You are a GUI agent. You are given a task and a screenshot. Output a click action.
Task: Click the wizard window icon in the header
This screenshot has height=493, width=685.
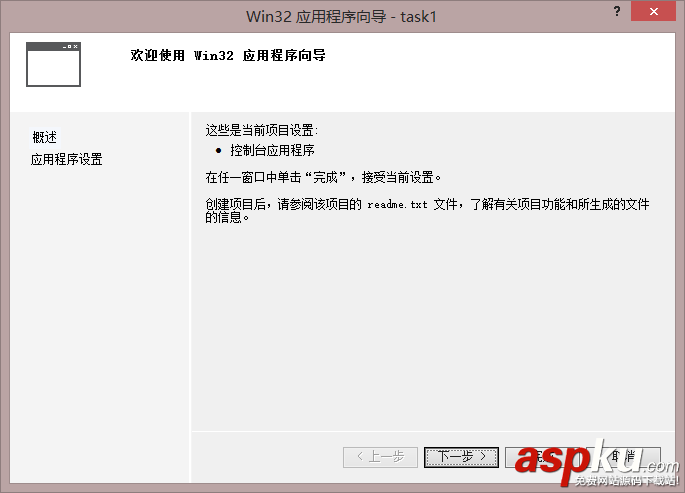point(53,64)
